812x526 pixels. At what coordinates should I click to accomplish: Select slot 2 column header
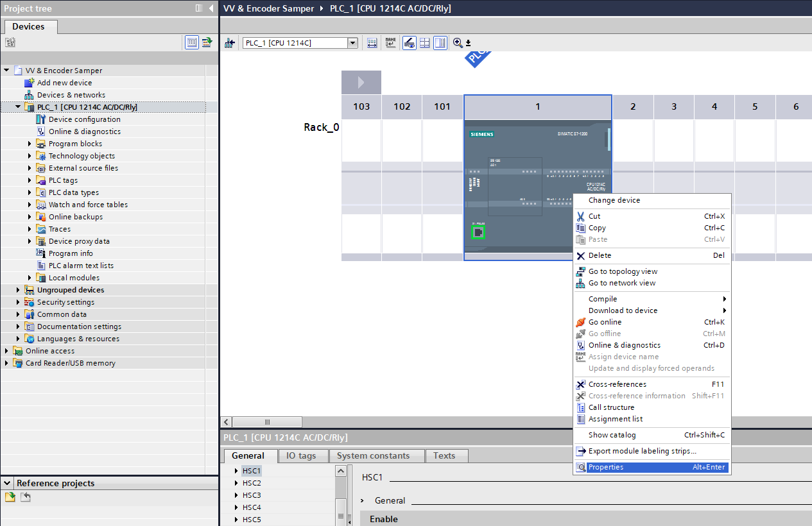[x=633, y=106]
